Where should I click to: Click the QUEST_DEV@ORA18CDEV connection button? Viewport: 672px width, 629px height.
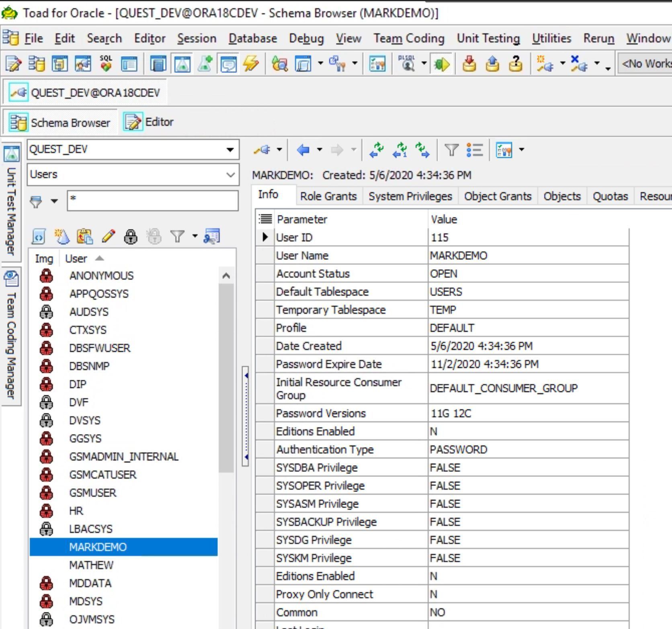[x=84, y=92]
